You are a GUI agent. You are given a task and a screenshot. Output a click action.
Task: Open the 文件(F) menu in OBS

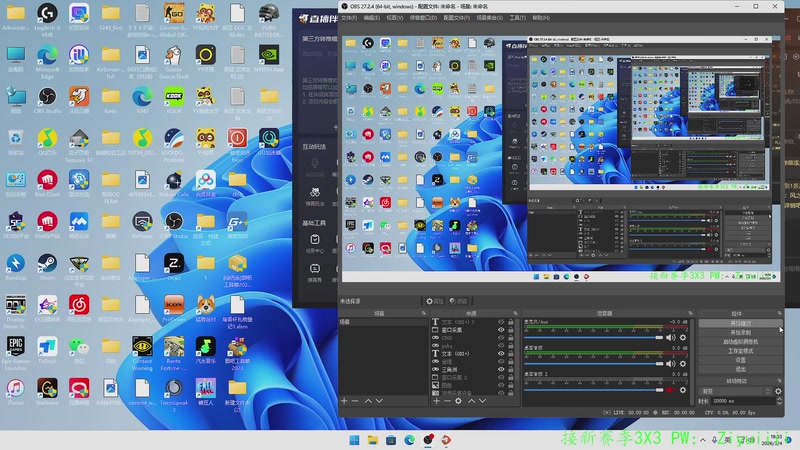[349, 18]
